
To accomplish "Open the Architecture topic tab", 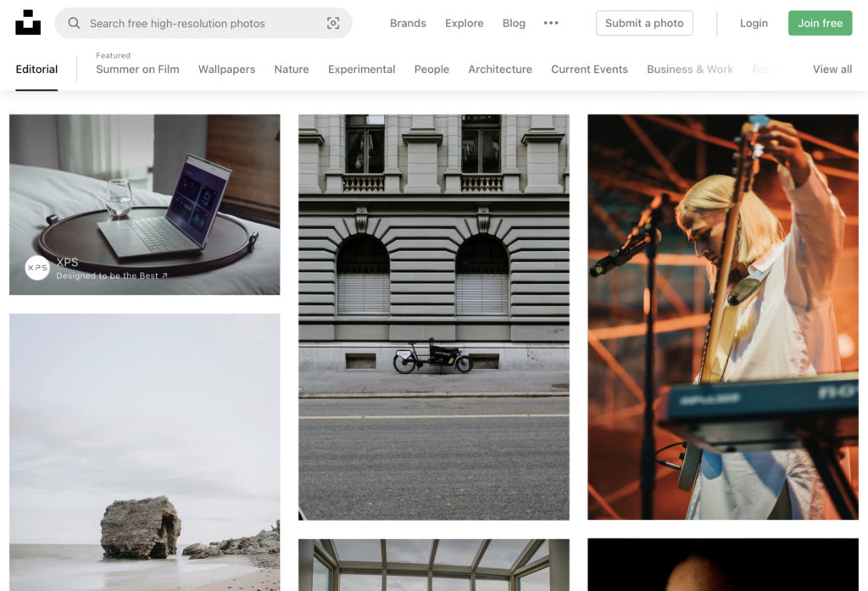I will pyautogui.click(x=500, y=70).
